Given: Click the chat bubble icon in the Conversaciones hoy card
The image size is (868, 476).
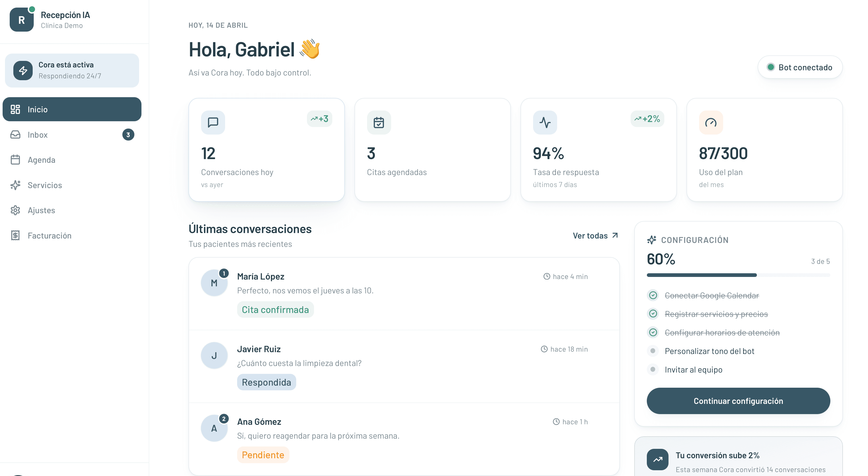Looking at the screenshot, I should click(x=213, y=123).
